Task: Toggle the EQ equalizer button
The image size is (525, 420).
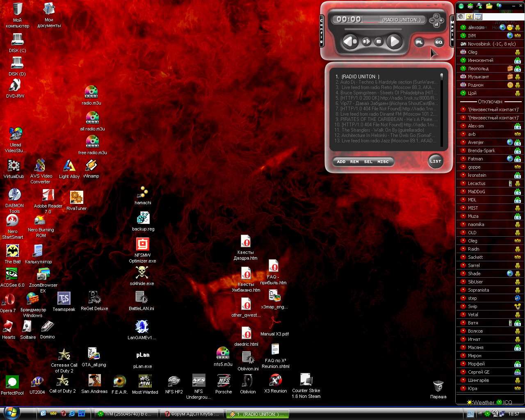Action: (438, 42)
